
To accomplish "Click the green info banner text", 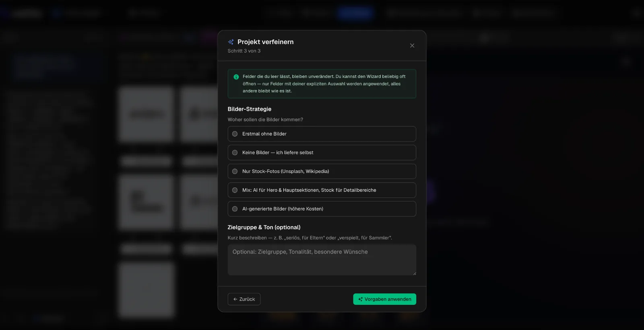I will pyautogui.click(x=324, y=84).
